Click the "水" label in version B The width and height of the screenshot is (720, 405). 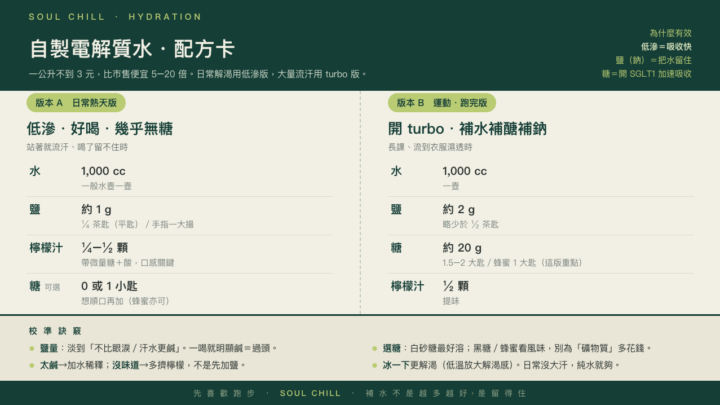tap(396, 171)
